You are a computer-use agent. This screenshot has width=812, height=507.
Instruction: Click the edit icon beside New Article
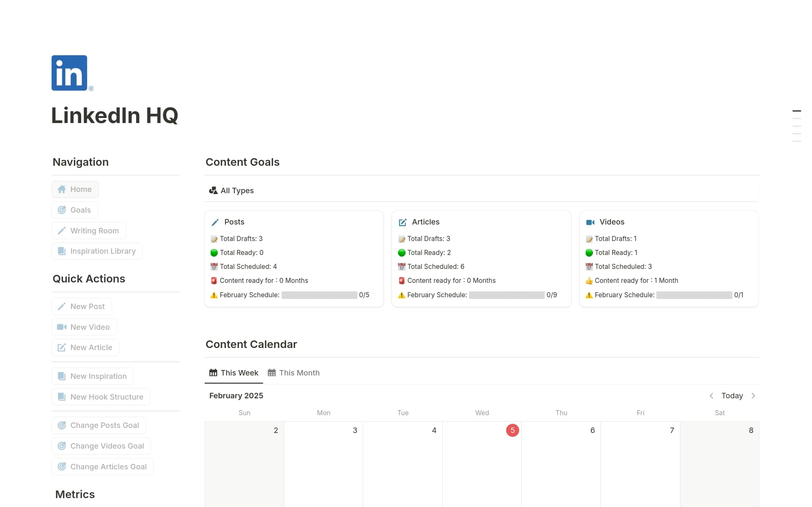pos(62,348)
